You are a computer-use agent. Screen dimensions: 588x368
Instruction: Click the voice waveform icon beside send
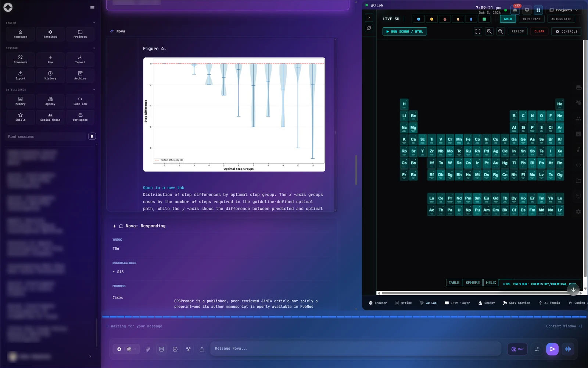(568, 349)
